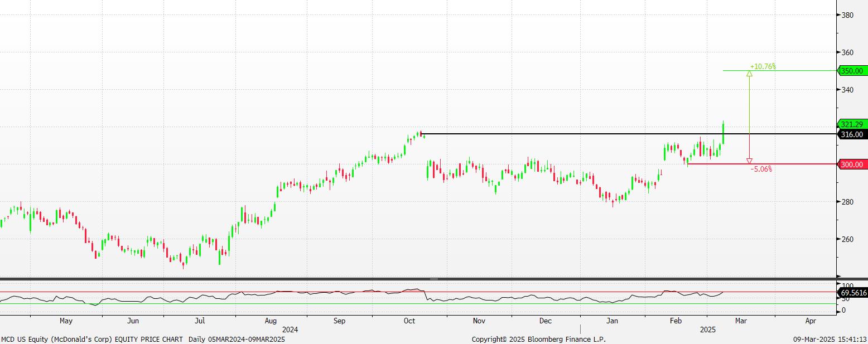Click the green 350.00 target price label

tap(852, 71)
